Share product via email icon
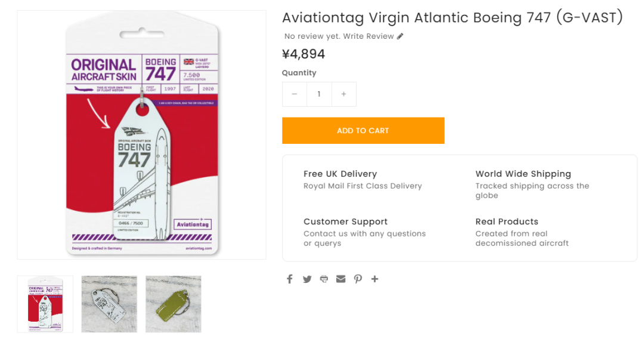Image resolution: width=644 pixels, height=345 pixels. [340, 279]
